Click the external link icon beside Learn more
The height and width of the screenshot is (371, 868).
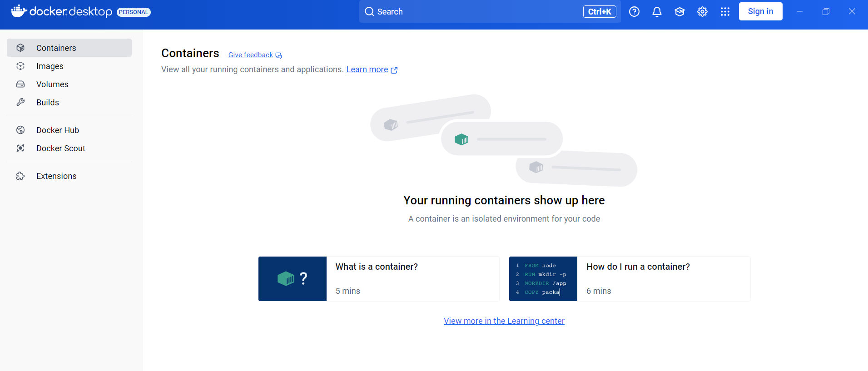pos(394,70)
